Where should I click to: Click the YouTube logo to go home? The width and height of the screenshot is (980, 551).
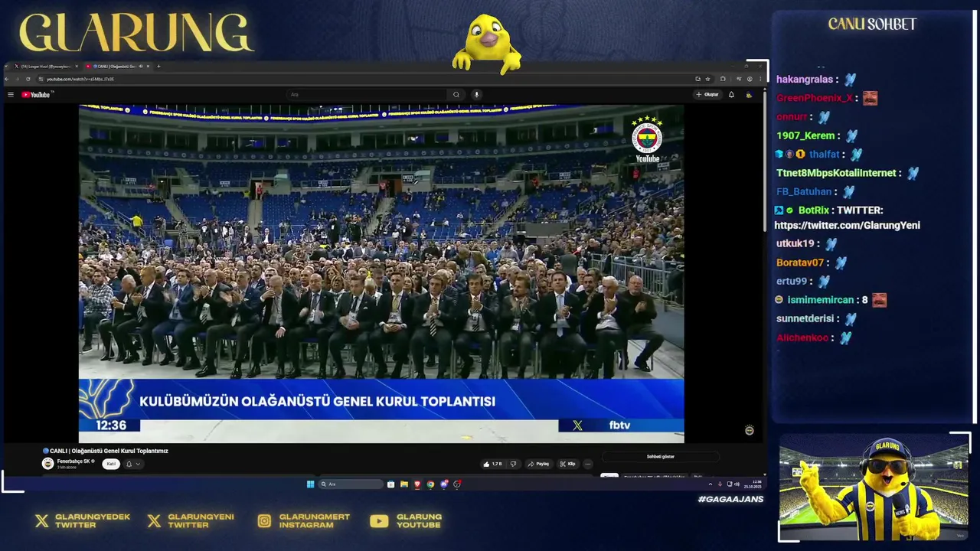click(35, 95)
